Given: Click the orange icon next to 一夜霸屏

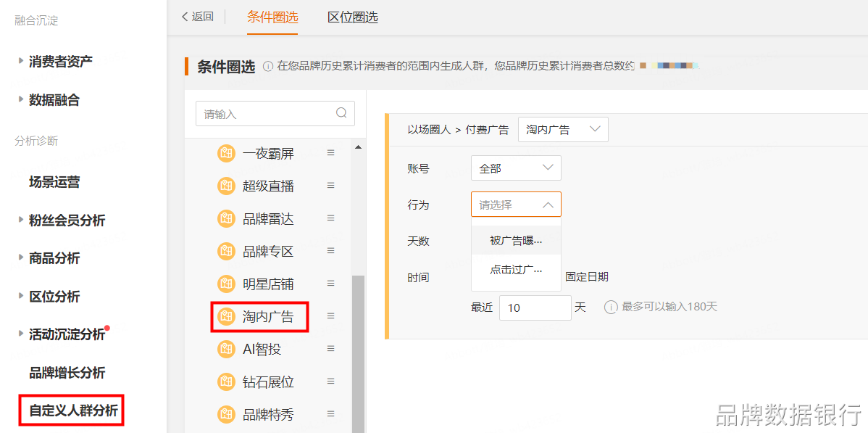Looking at the screenshot, I should click(226, 153).
